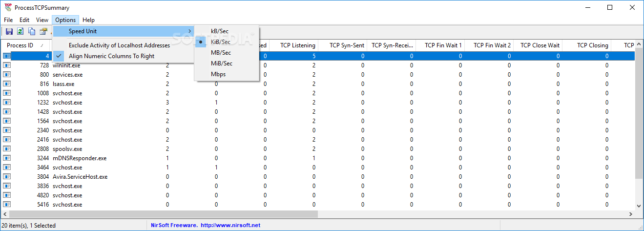The image size is (644, 231).
Task: Click the ProcessTCPSummary title bar app icon
Action: [7, 7]
